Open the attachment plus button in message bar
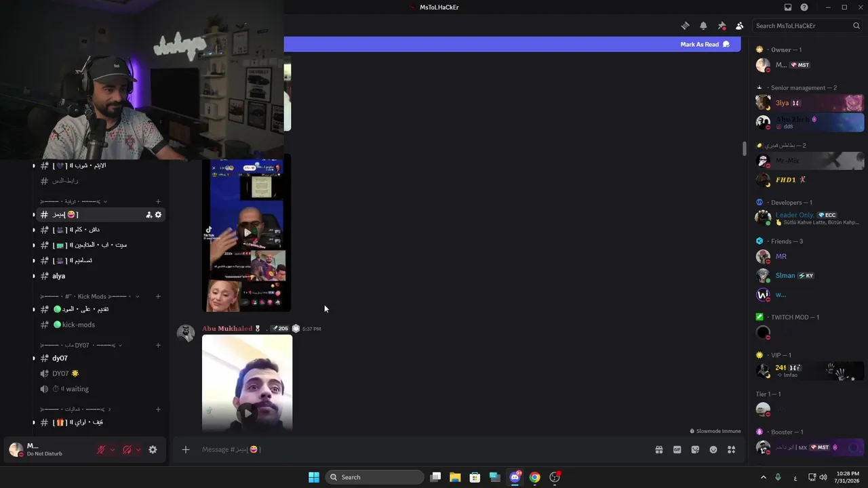Viewport: 868px width, 488px height. click(x=185, y=449)
